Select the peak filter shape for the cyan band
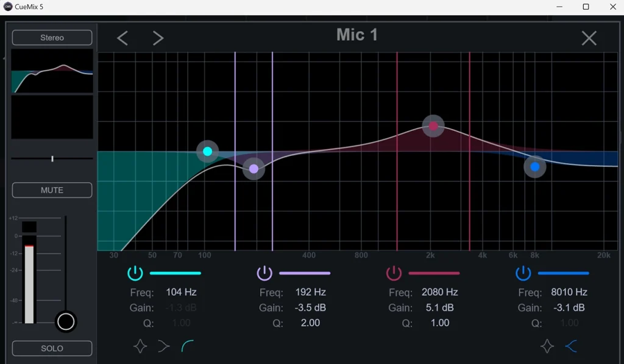Viewport: 624px width, 364px height. [140, 346]
